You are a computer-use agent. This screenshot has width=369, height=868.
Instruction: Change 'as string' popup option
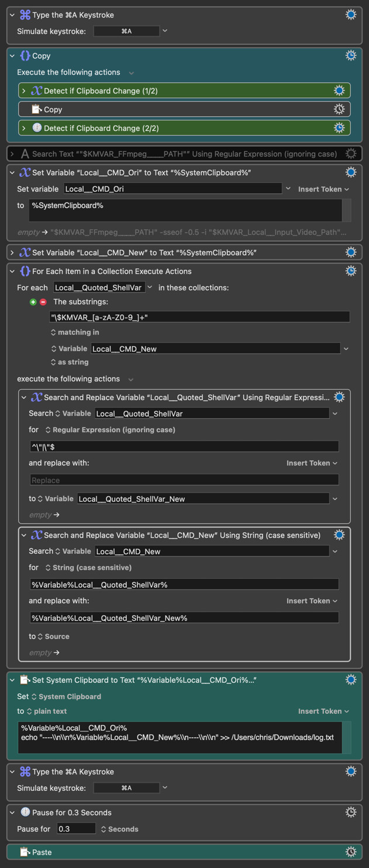point(70,362)
